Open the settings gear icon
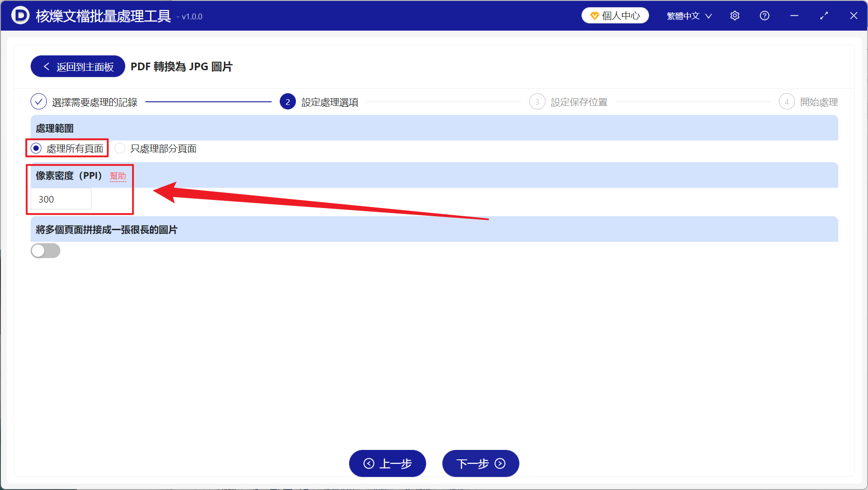 (x=735, y=16)
